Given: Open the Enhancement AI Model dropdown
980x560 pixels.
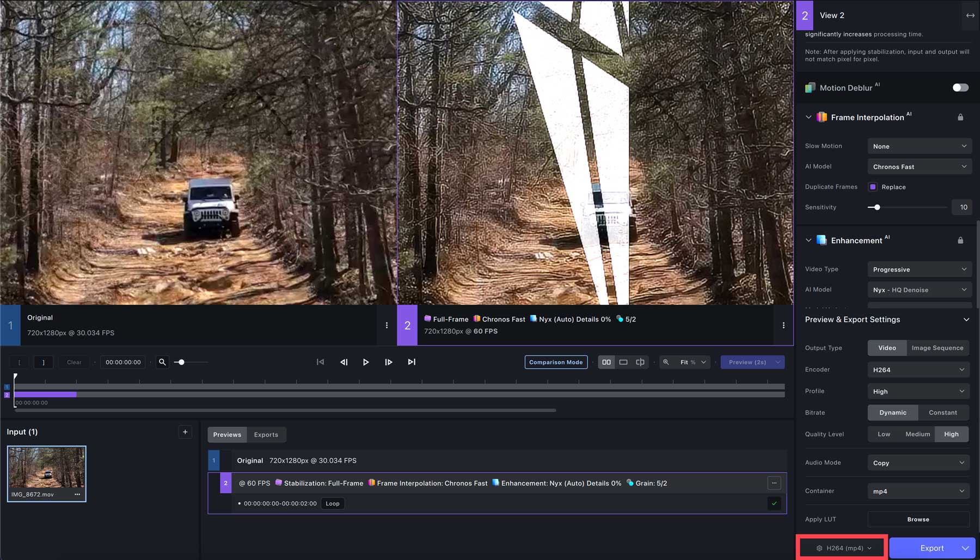Looking at the screenshot, I should (919, 290).
